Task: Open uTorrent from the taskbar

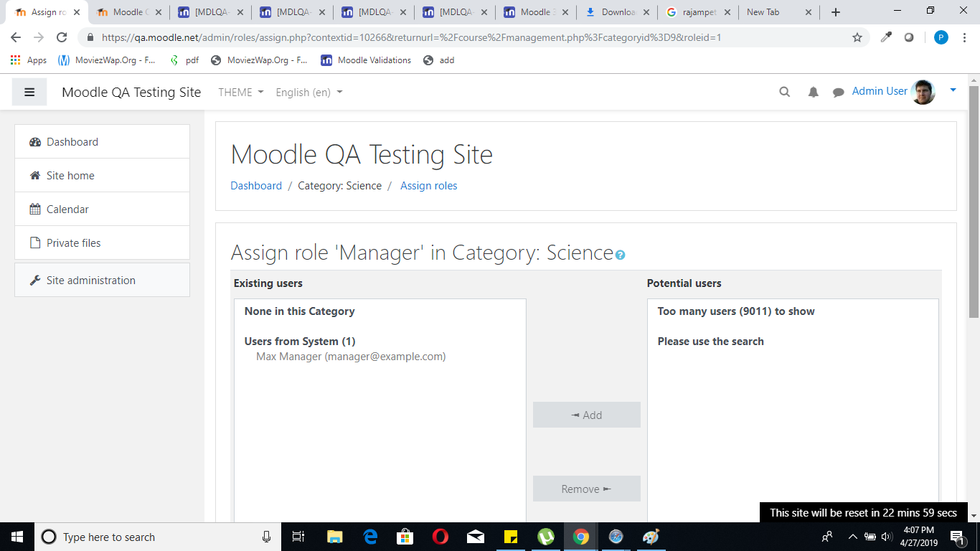Action: click(546, 537)
